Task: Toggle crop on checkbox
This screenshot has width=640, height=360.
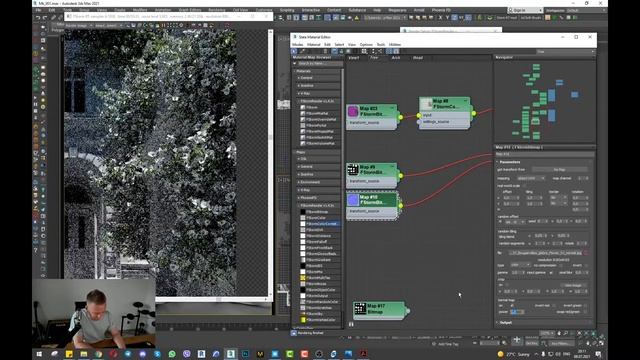Action: click(x=507, y=285)
